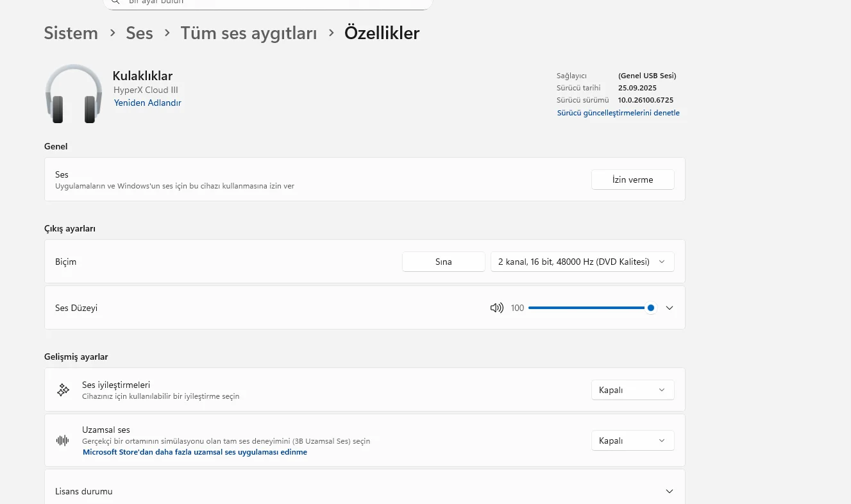Click the Ses iyileştirmeleri label
The width and height of the screenshot is (851, 504).
point(116,385)
